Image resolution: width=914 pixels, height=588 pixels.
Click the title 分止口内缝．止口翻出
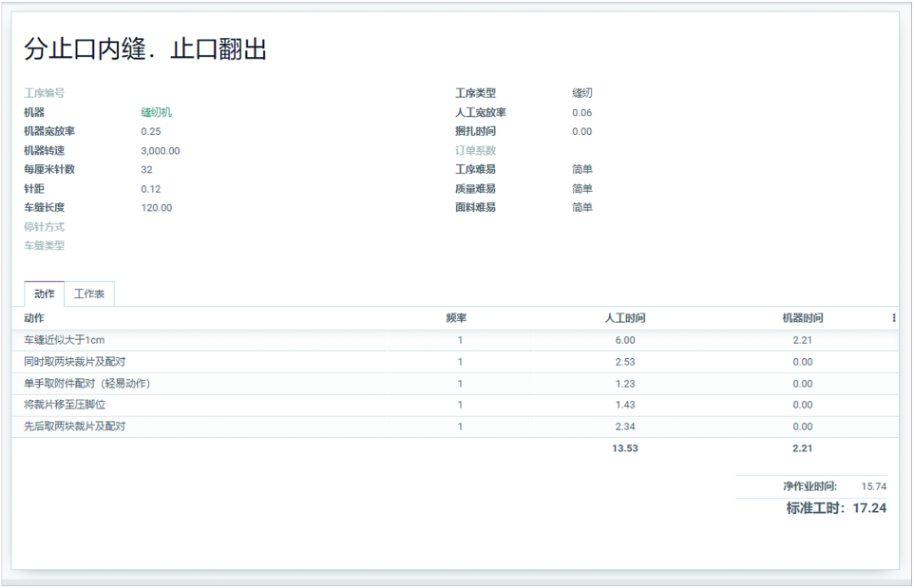point(145,49)
